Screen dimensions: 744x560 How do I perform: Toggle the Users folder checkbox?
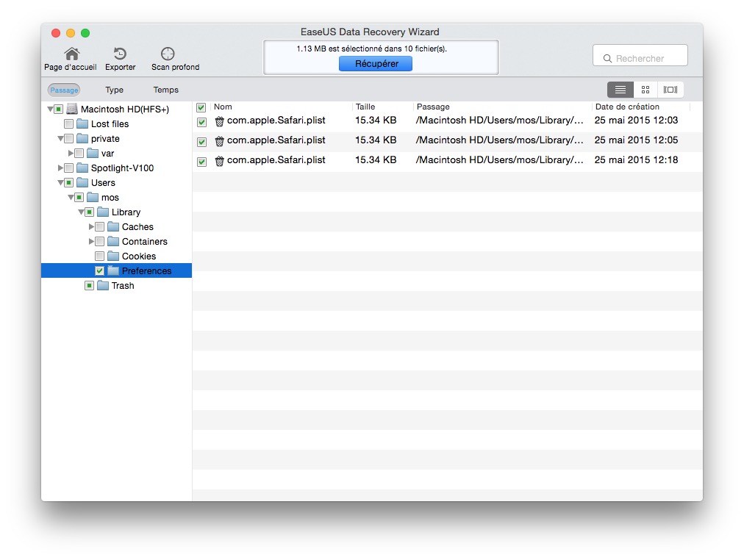click(x=69, y=182)
